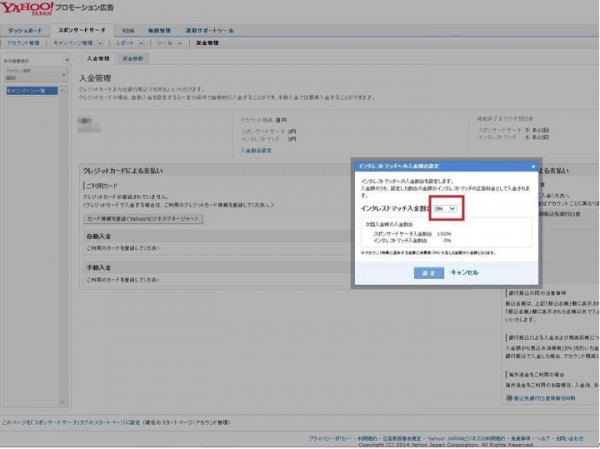Select the 入金管理 sub-tab
This screenshot has height=449, width=600.
[x=98, y=59]
